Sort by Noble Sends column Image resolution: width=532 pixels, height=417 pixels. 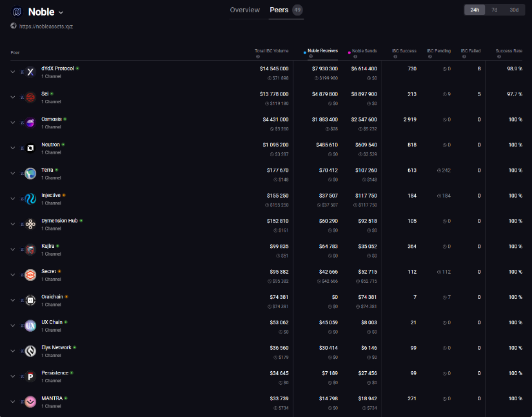click(364, 51)
